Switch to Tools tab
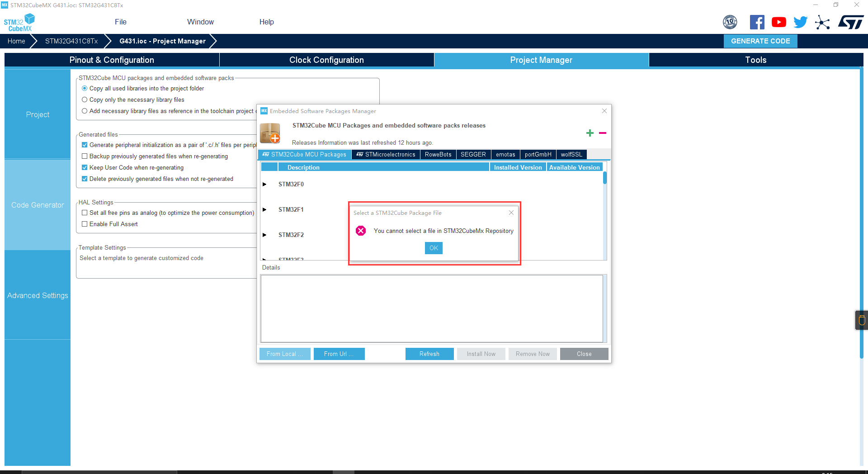The height and width of the screenshot is (474, 868). [x=756, y=60]
